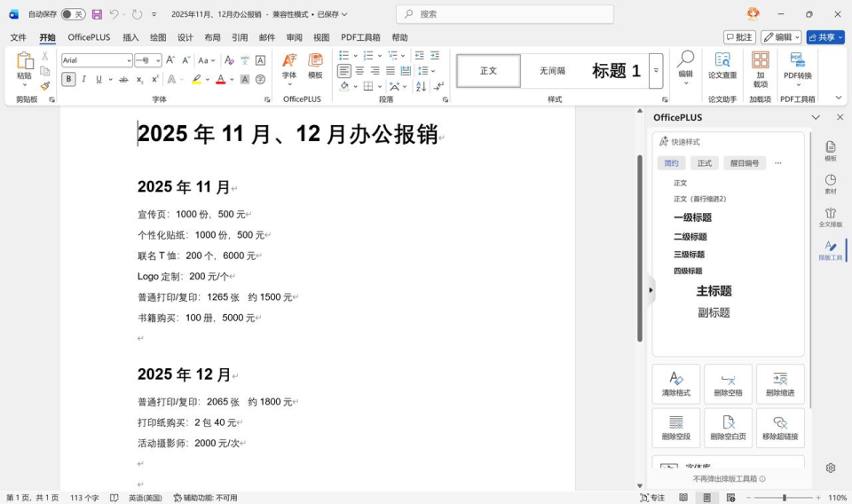The image size is (852, 504).
Task: Switch to the 布局 ribbon tab
Action: [x=212, y=37]
